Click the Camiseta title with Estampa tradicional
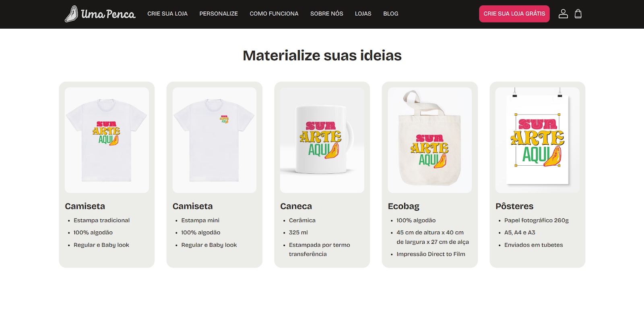The width and height of the screenshot is (644, 312). [x=85, y=206]
